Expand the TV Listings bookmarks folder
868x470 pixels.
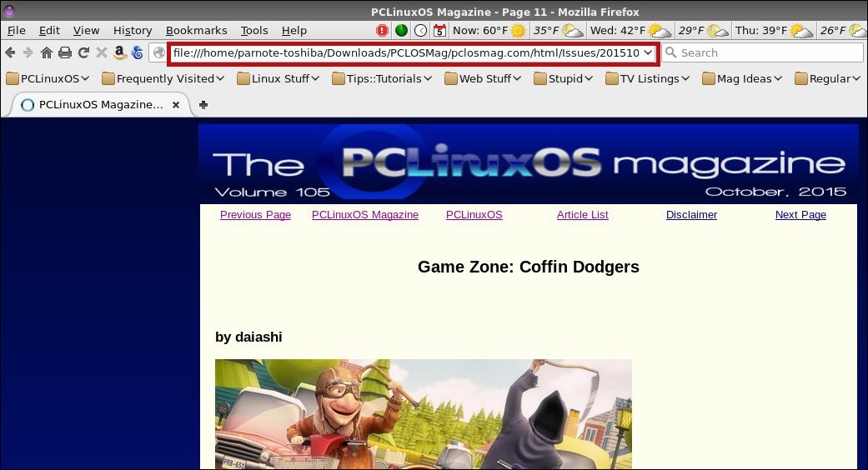click(x=647, y=78)
